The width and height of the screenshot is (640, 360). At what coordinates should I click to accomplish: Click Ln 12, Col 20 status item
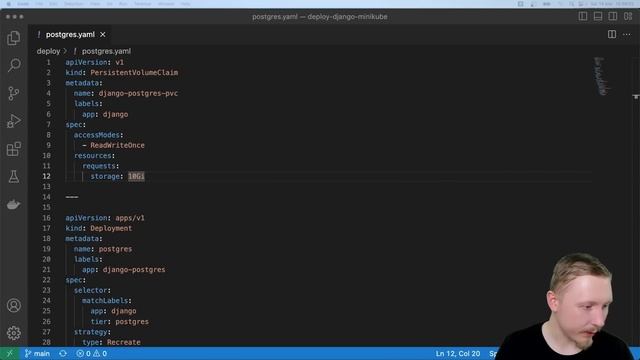pos(458,353)
